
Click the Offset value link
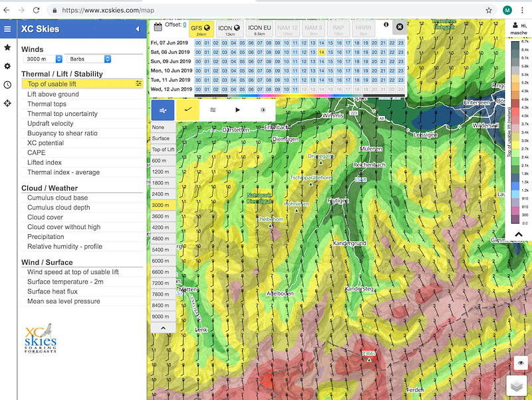[x=185, y=25]
